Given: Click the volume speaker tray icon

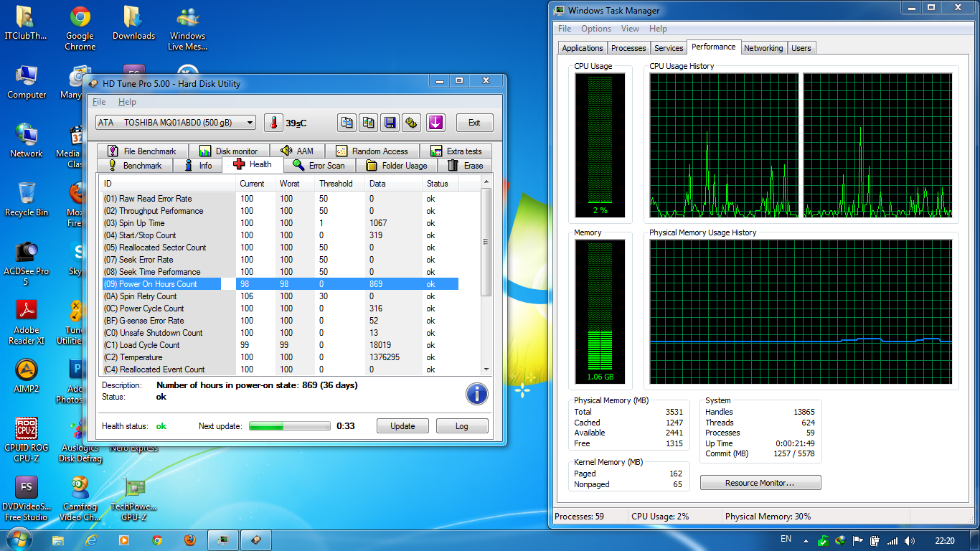Looking at the screenshot, I should point(910,540).
